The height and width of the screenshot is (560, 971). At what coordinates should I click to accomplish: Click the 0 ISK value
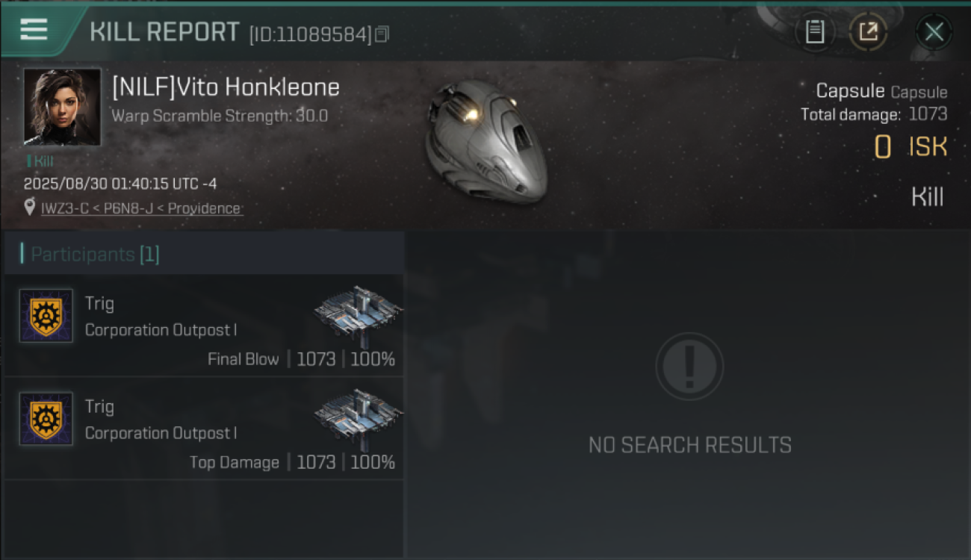910,148
